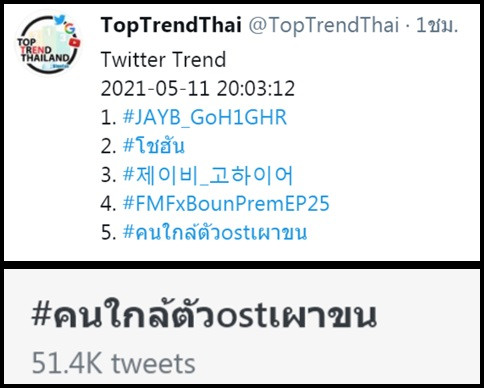Screen dimensions: 484x388
Task: Follow the Korean hashtag #제이비_고하이어
Action: pyautogui.click(x=208, y=175)
